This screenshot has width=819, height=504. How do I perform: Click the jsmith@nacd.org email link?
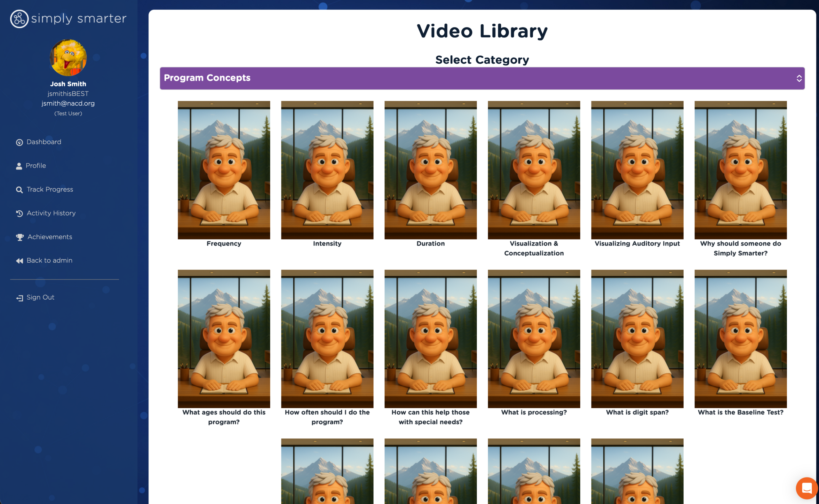(68, 103)
